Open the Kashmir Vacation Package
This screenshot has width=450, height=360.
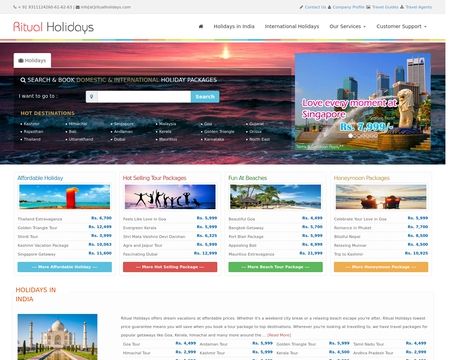(x=43, y=245)
